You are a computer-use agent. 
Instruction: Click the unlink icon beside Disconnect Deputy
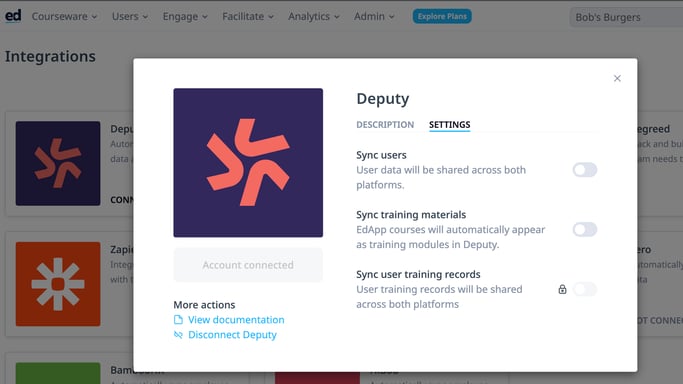point(178,334)
